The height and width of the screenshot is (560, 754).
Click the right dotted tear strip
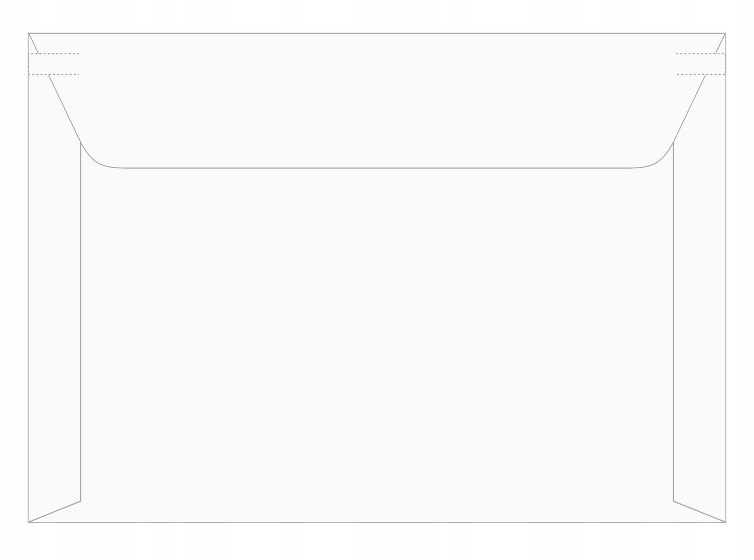pos(701,64)
